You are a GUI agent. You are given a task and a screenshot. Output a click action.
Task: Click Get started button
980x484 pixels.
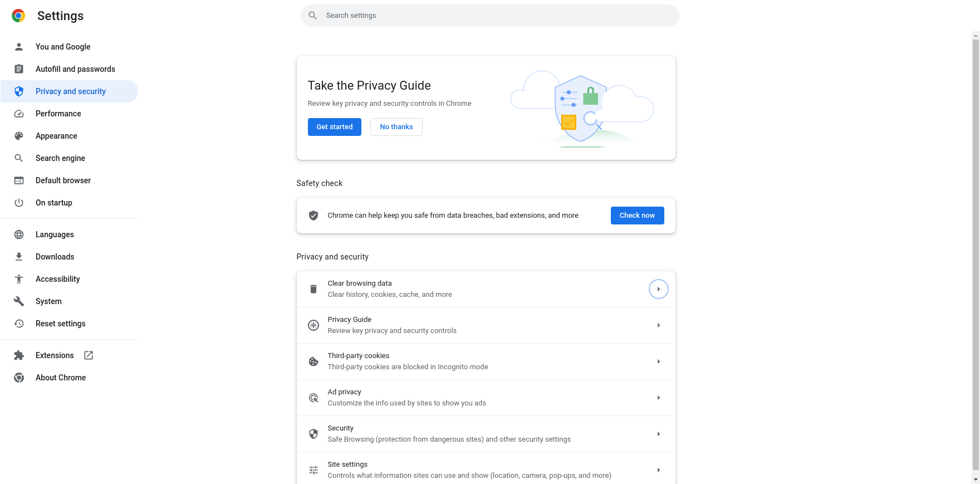click(x=335, y=127)
